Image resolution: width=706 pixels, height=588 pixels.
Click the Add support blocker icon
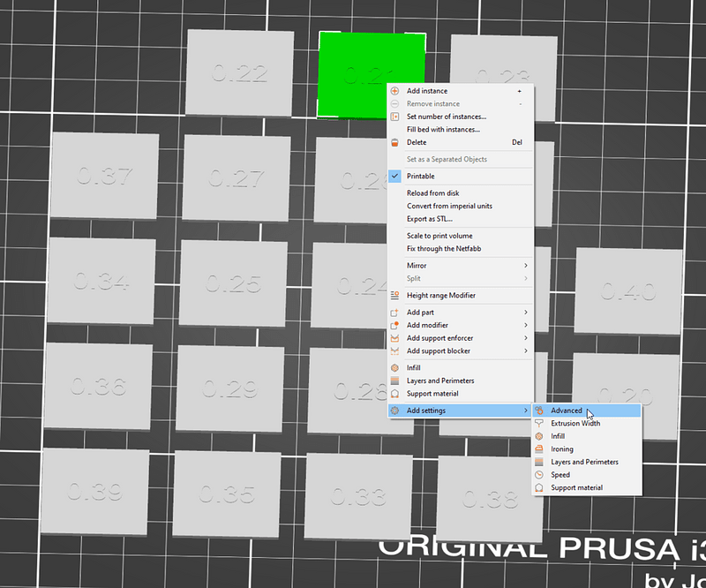(x=394, y=351)
